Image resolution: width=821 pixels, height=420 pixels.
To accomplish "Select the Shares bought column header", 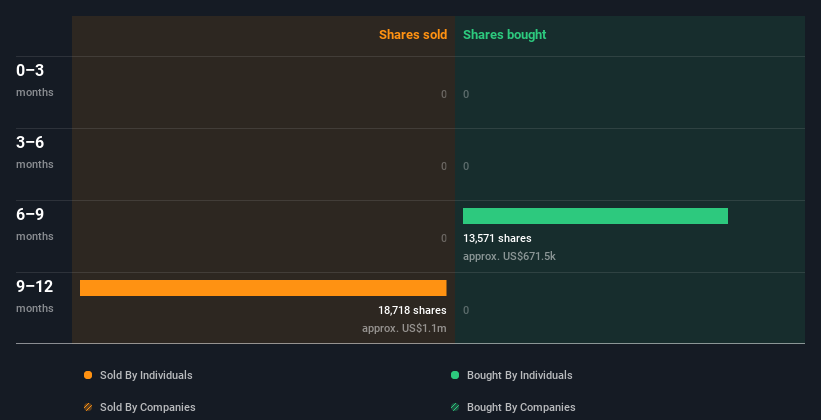I will [x=505, y=35].
